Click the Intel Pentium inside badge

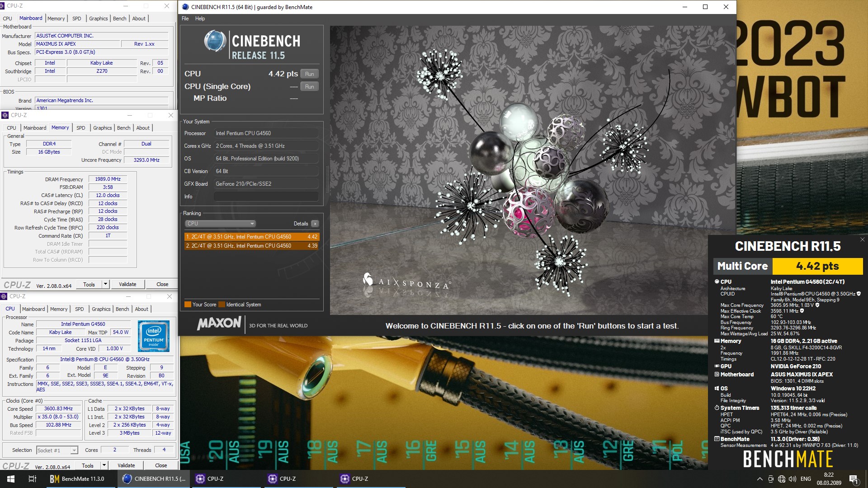(x=154, y=336)
